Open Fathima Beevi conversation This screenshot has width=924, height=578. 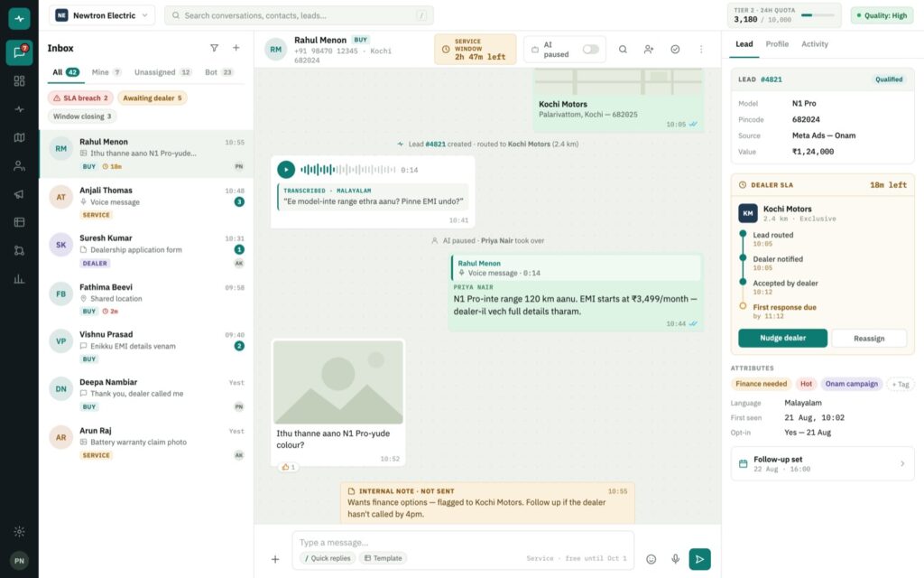[x=146, y=298]
